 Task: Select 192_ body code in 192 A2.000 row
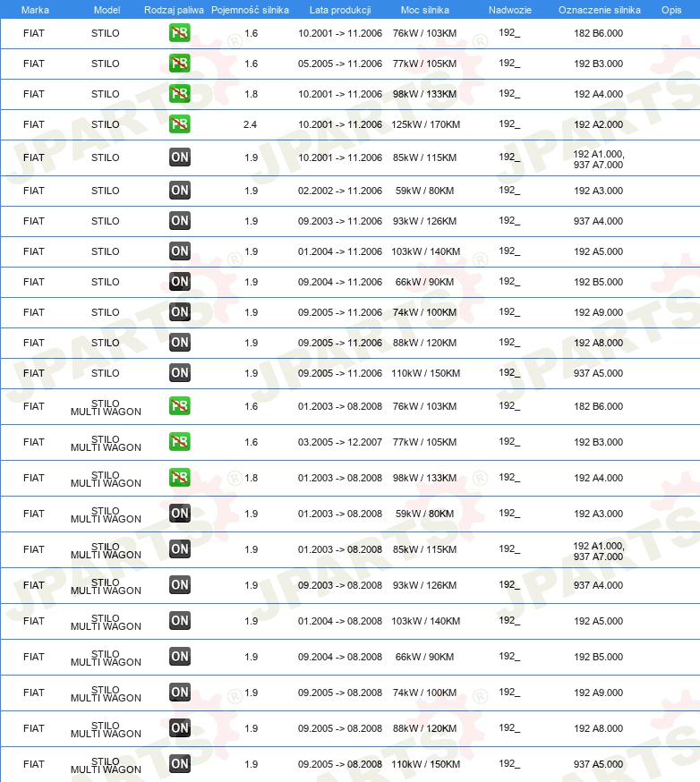[509, 124]
